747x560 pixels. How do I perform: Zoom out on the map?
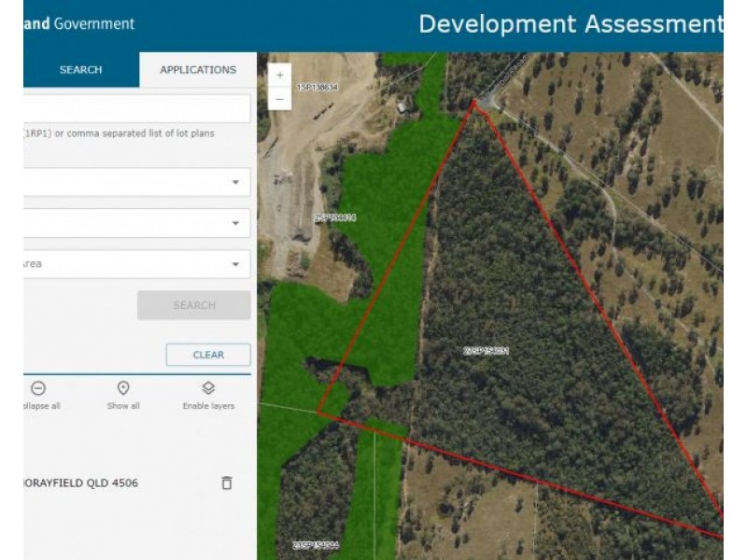tap(279, 99)
